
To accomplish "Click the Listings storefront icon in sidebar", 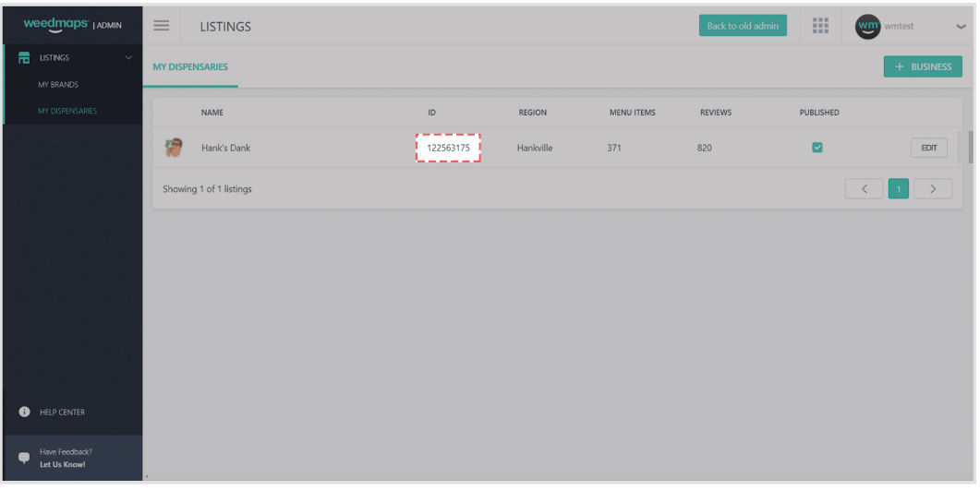I will click(24, 58).
